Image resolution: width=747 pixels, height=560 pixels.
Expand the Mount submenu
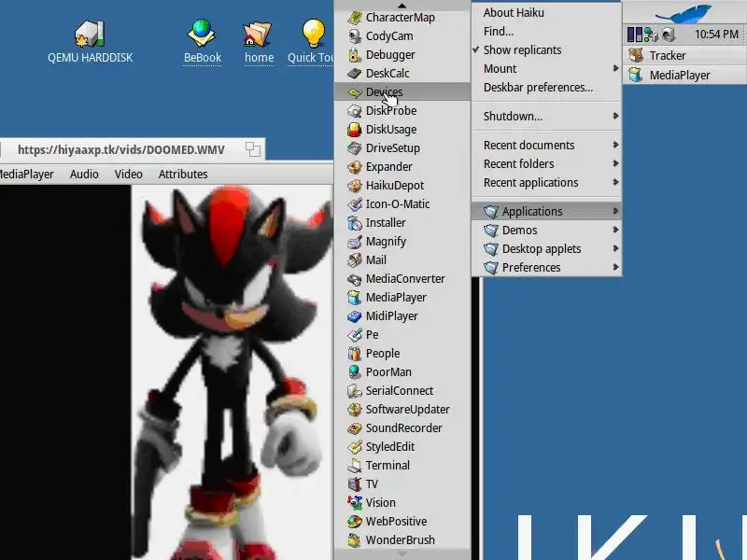(x=546, y=68)
